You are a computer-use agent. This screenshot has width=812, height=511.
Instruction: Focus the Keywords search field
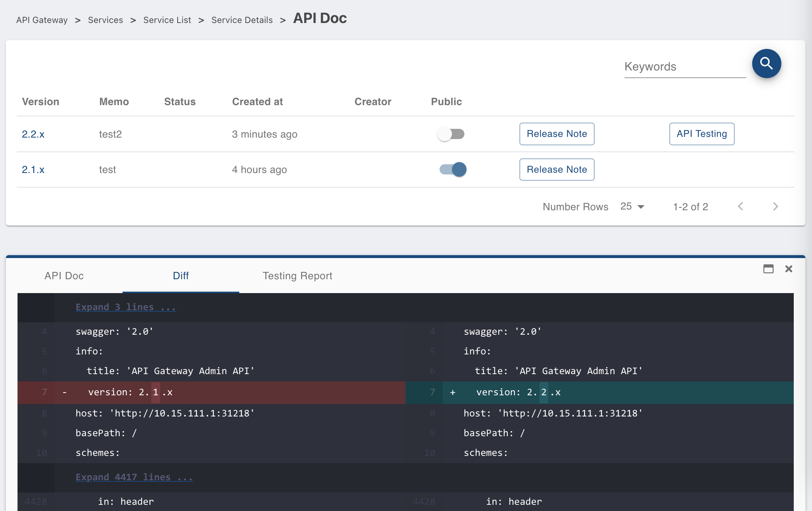coord(685,67)
